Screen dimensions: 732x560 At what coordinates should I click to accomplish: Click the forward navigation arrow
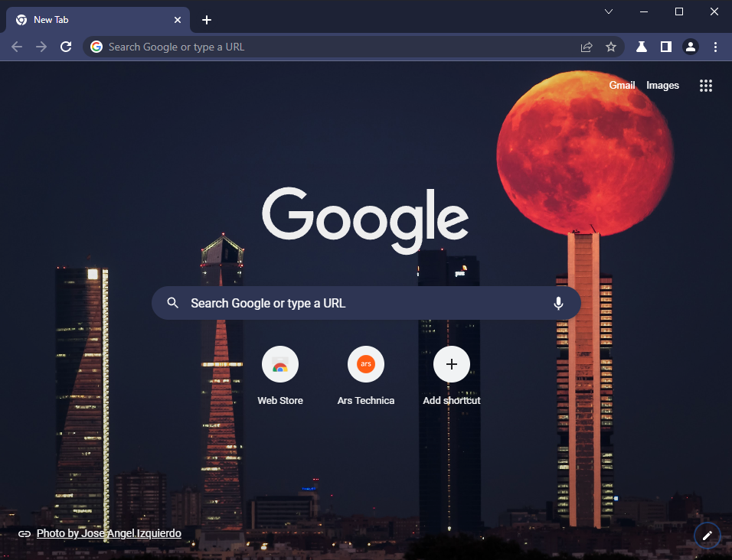41,47
